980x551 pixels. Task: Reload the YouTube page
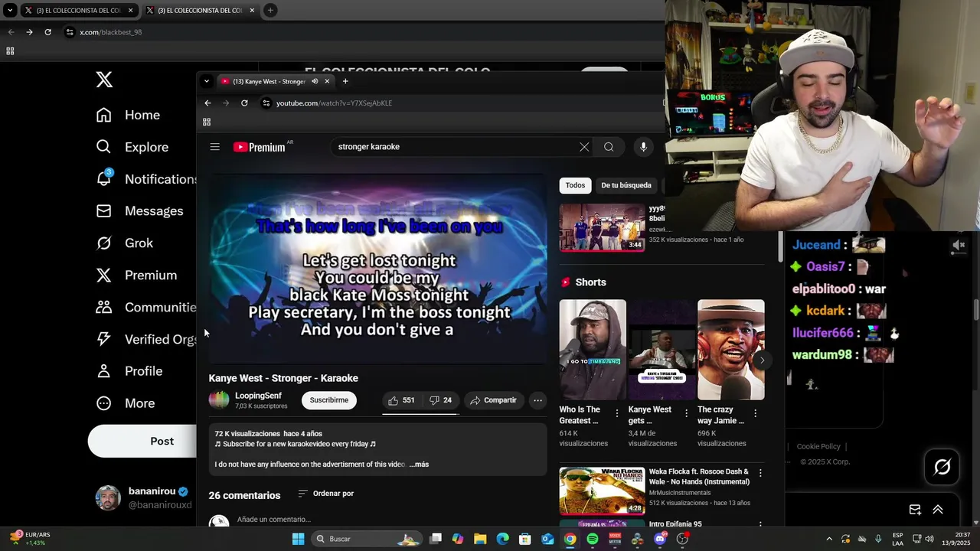click(x=244, y=103)
